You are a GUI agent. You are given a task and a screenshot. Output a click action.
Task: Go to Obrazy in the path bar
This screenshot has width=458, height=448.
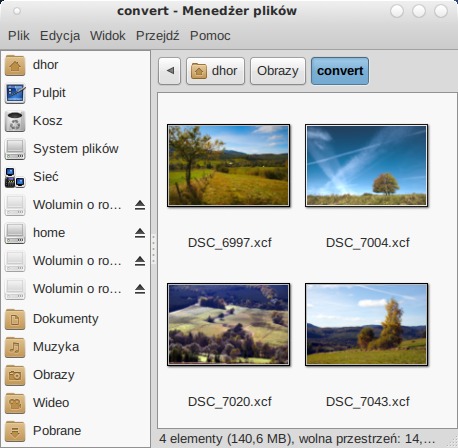(x=278, y=71)
